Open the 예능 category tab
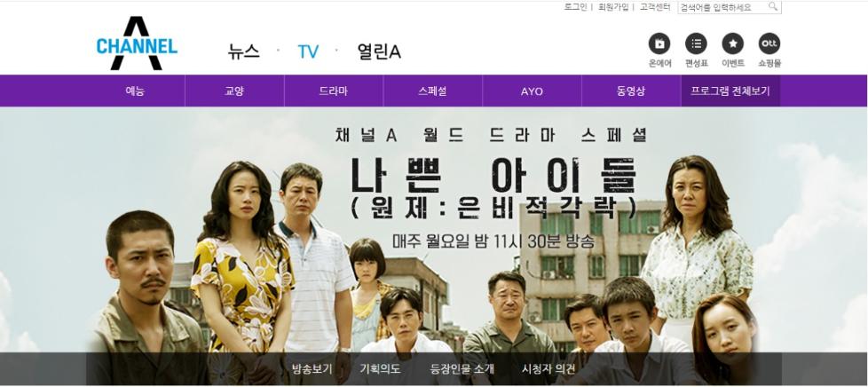The image size is (868, 387). click(135, 91)
